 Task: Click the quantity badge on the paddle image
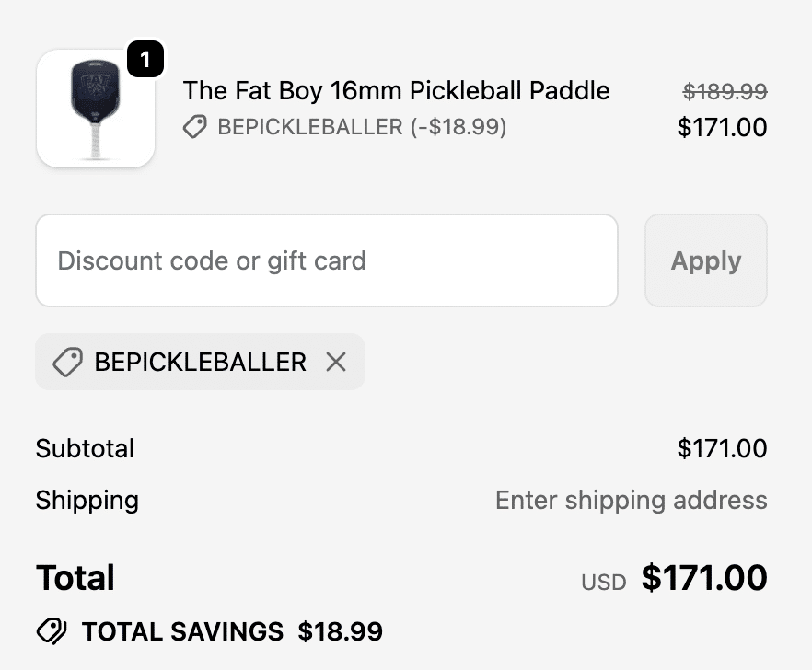point(145,62)
